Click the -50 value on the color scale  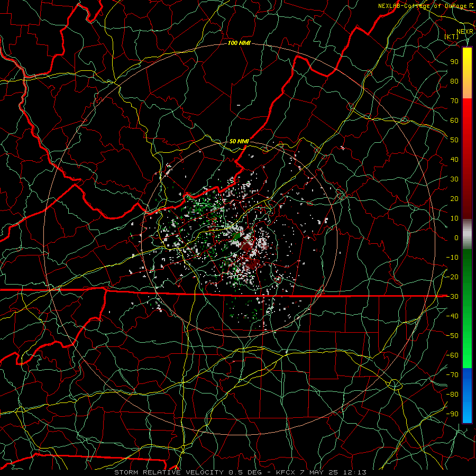pos(452,336)
